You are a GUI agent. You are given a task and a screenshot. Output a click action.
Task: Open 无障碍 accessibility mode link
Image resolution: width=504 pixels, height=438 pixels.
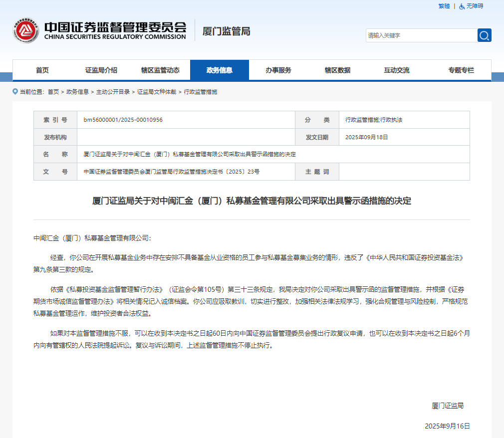click(475, 6)
